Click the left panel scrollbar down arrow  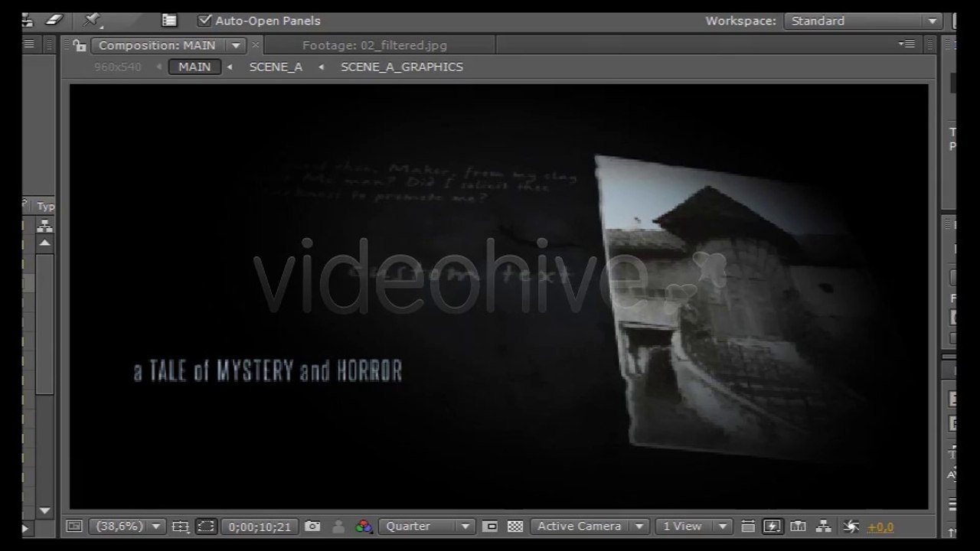(x=45, y=510)
